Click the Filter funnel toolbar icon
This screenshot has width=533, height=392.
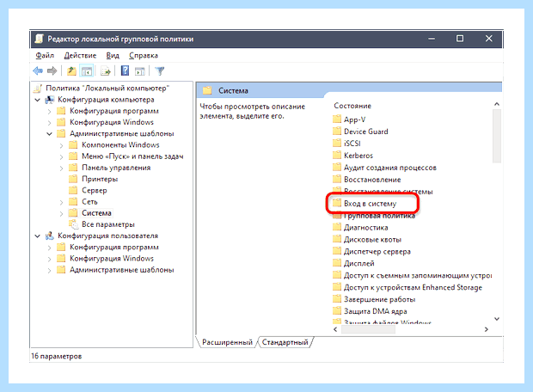click(159, 71)
